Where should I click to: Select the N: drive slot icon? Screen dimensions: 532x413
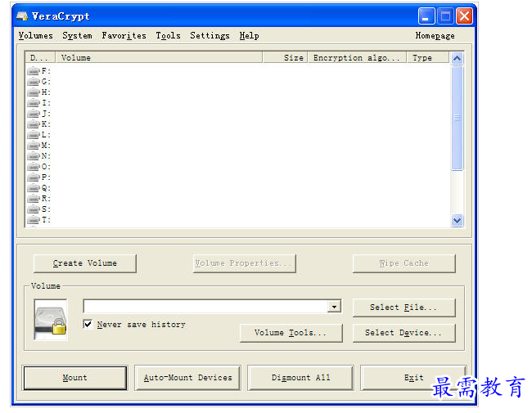coord(34,156)
